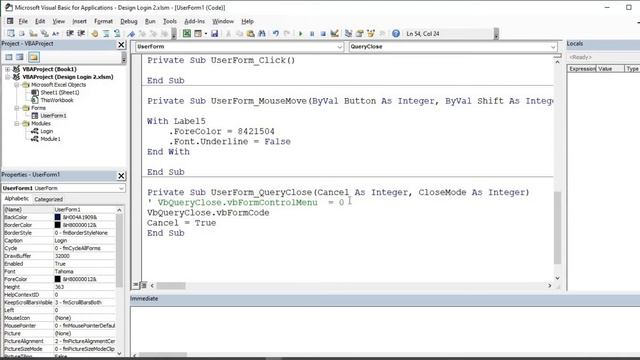Screen dimensions: 640x360
Task: Open the Debug menu
Action: [x=129, y=21]
